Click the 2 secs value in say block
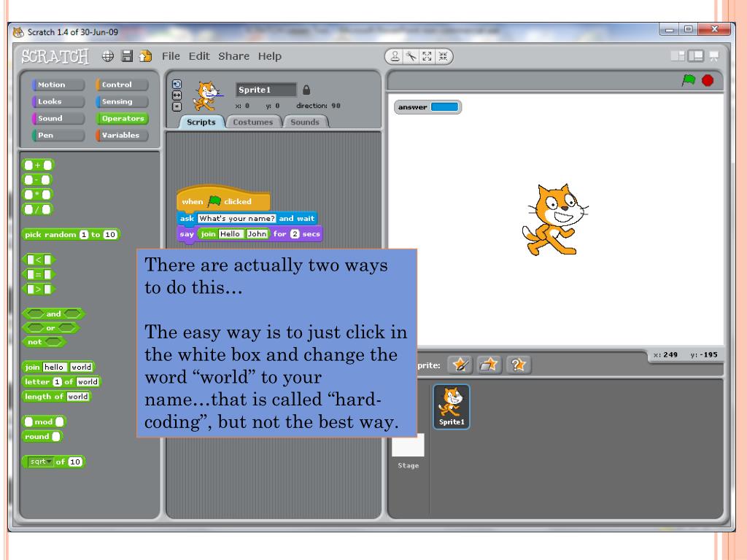 tap(295, 234)
